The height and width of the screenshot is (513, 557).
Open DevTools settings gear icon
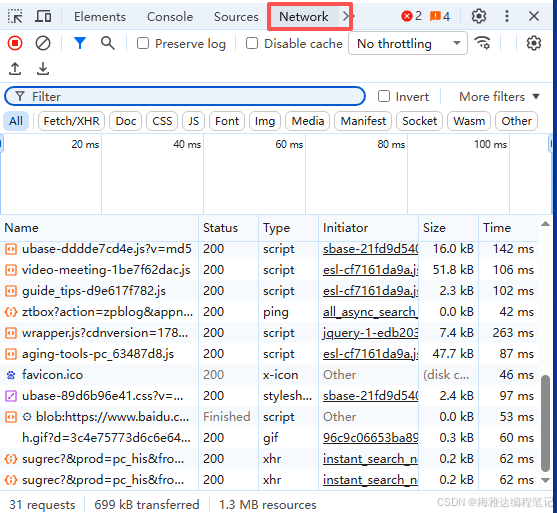click(478, 16)
